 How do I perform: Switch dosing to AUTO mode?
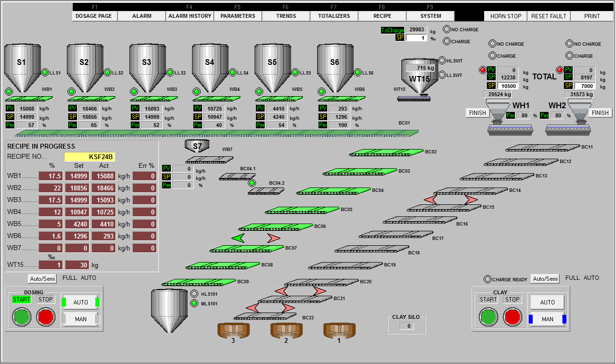coord(80,302)
